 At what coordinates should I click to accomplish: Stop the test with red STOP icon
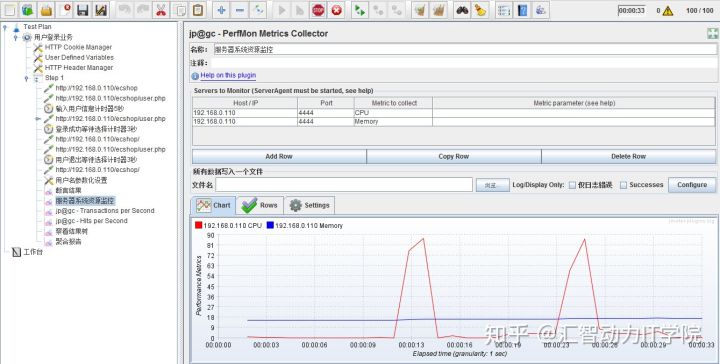coord(318,10)
